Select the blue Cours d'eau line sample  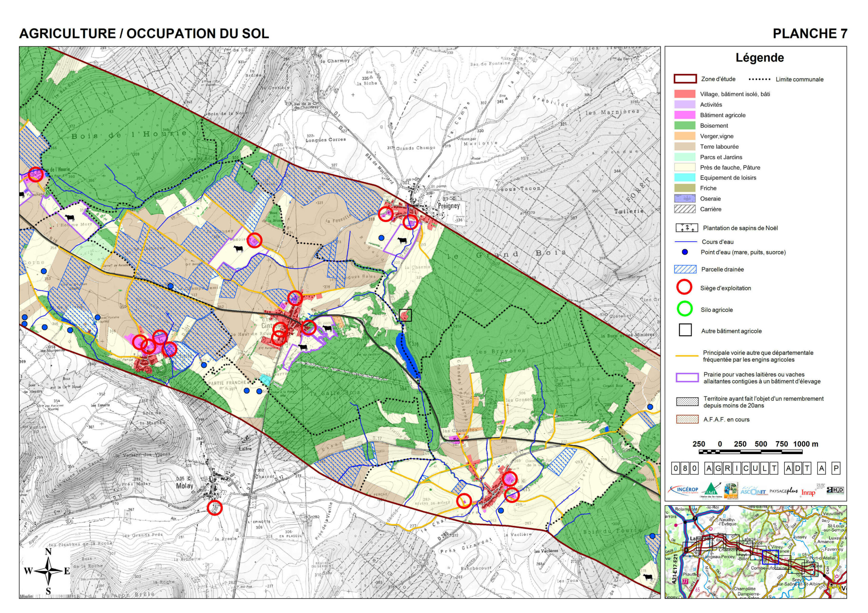pos(686,241)
